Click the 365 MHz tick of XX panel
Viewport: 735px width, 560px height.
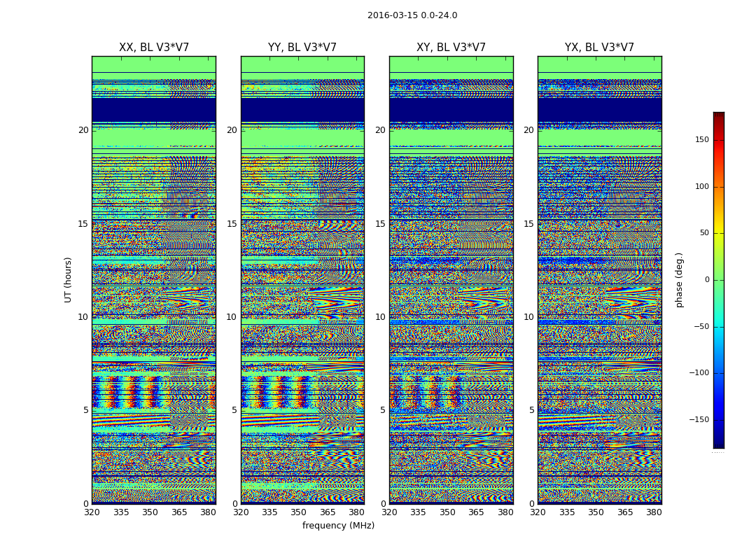coord(179,512)
